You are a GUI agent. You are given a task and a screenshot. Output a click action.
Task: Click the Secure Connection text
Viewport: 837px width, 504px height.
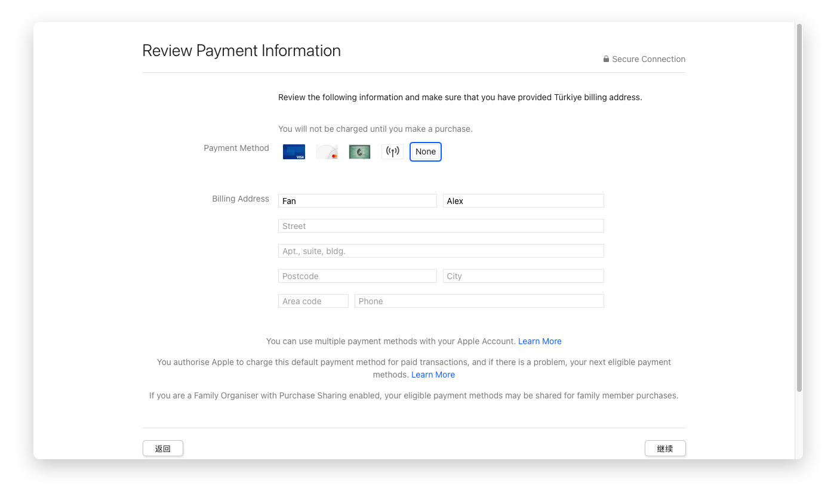tap(648, 59)
